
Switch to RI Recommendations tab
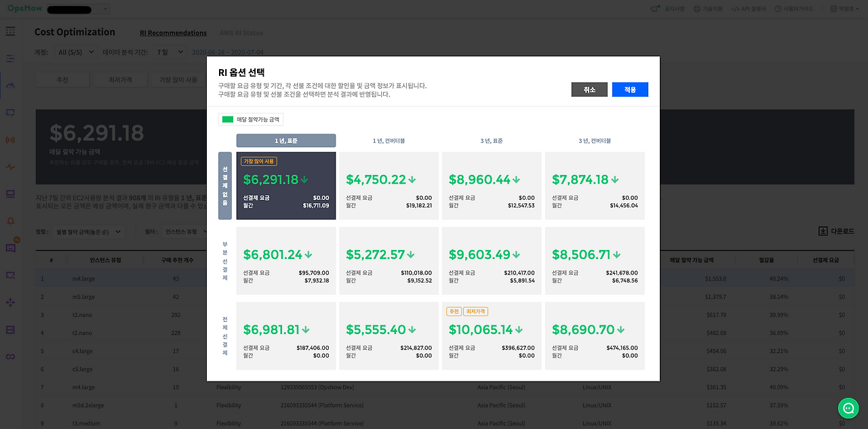tap(173, 33)
